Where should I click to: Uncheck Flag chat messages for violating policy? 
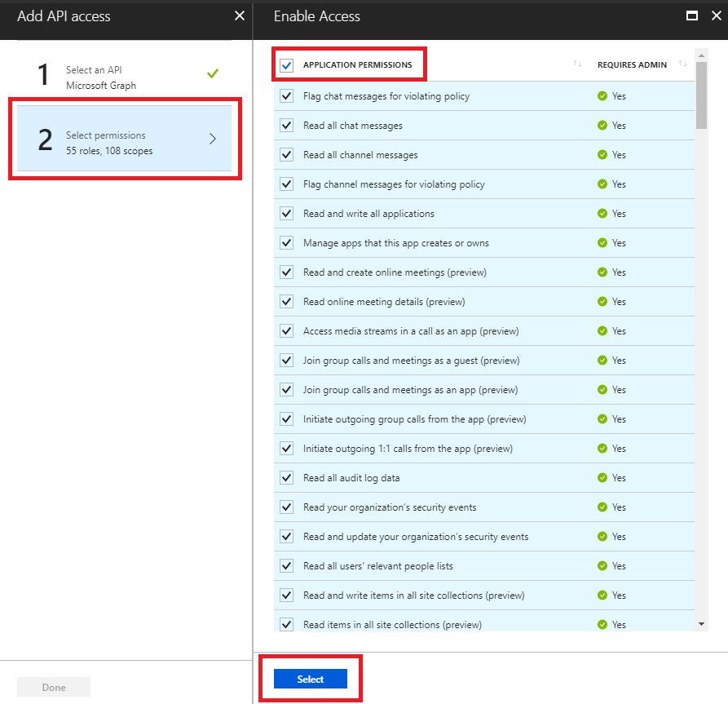286,95
